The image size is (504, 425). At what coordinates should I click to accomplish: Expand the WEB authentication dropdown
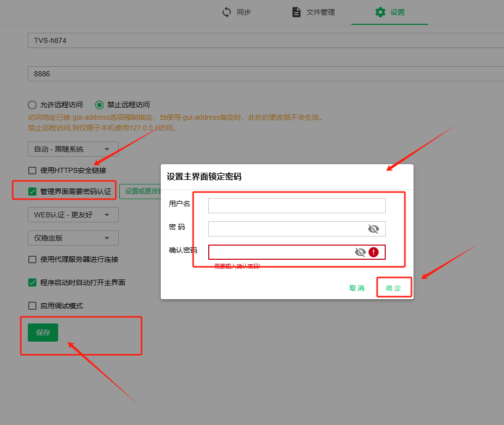click(x=73, y=215)
